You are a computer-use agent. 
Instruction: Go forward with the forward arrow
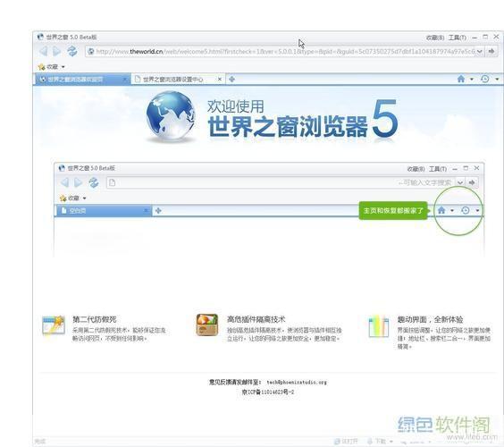coord(57,51)
